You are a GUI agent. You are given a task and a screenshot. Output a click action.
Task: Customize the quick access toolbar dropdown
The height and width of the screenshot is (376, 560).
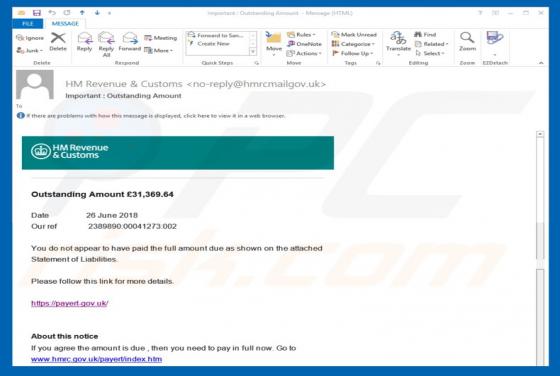(109, 13)
